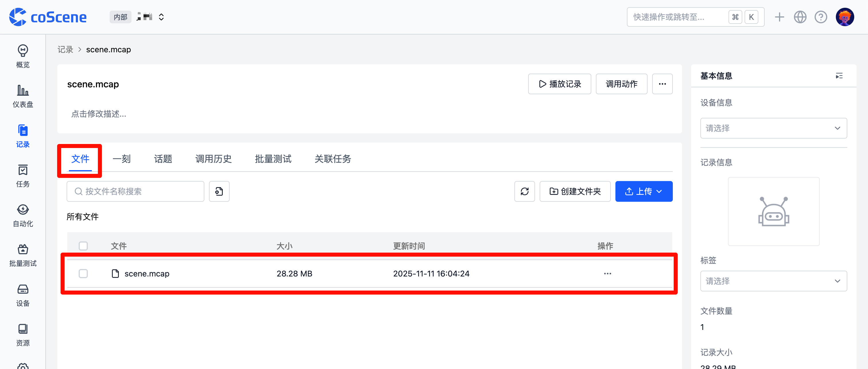
Task: Click the globe language icon
Action: (x=800, y=17)
